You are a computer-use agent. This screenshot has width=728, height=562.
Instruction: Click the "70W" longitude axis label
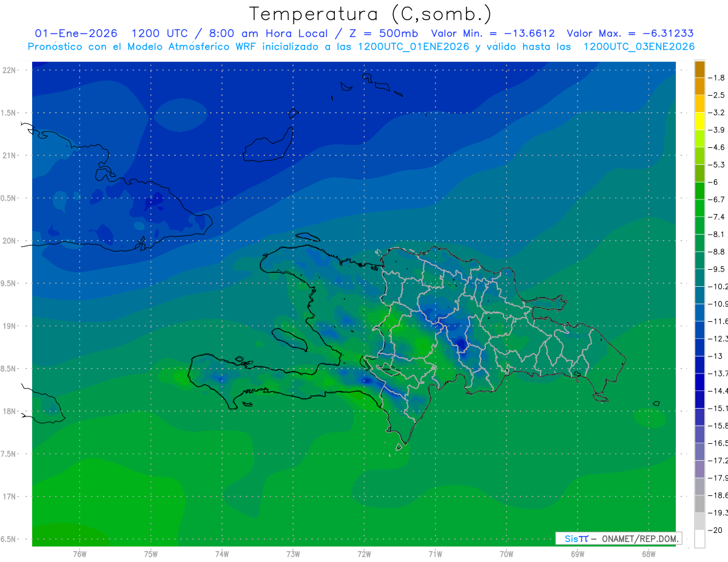[507, 554]
